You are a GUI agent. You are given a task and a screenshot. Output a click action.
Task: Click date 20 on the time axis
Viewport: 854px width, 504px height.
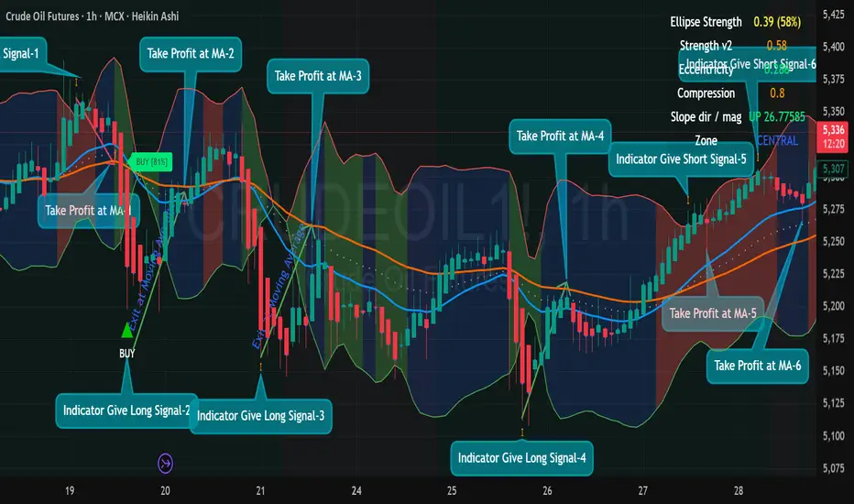coord(165,491)
